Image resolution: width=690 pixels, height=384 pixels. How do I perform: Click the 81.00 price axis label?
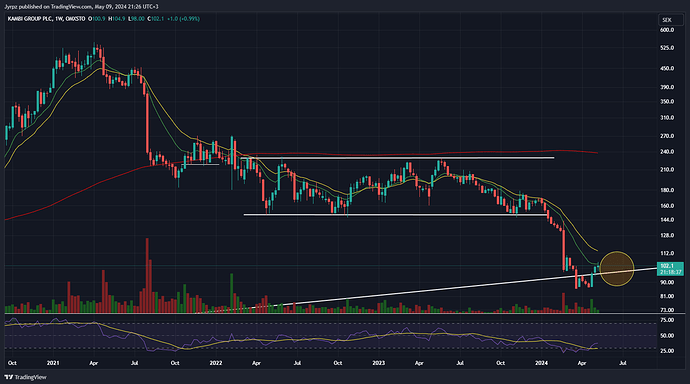pos(667,296)
